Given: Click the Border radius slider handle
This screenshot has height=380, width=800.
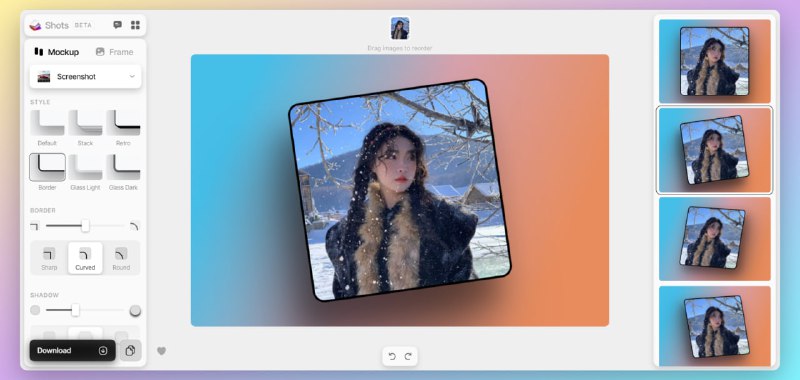Looking at the screenshot, I should coord(85,225).
